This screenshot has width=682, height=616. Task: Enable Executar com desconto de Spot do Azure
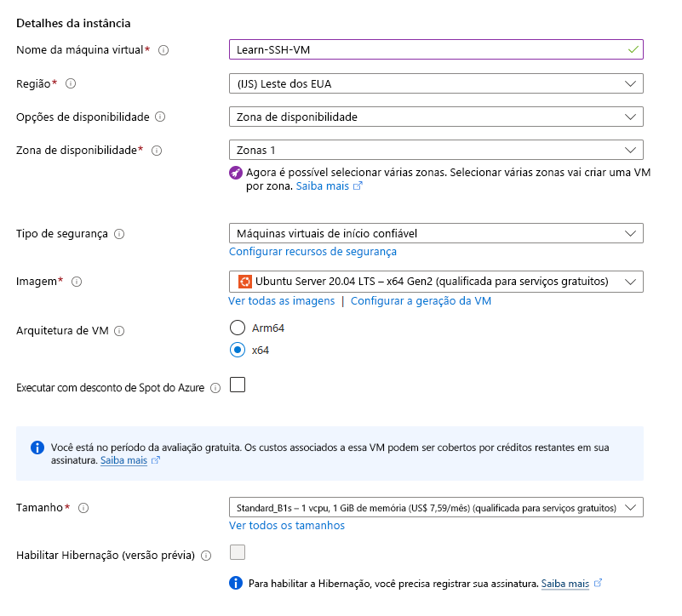coord(237,385)
